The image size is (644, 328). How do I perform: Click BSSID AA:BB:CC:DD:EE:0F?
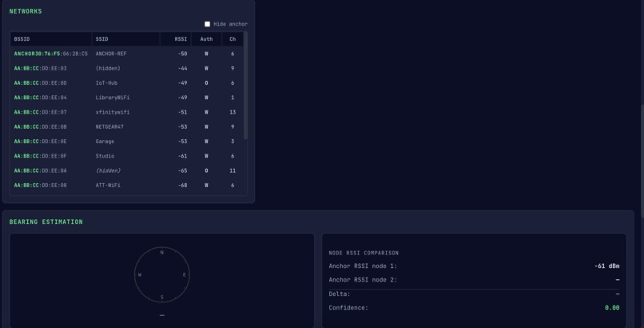pyautogui.click(x=40, y=156)
